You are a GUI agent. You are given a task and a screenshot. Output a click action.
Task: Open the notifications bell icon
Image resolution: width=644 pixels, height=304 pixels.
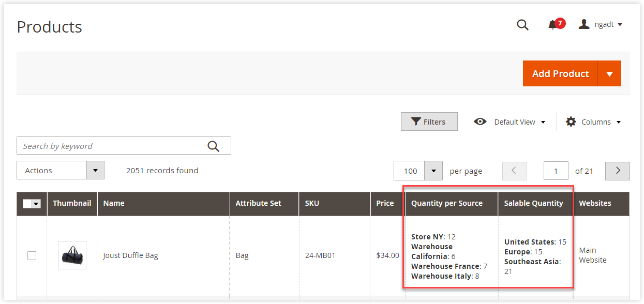click(x=551, y=25)
